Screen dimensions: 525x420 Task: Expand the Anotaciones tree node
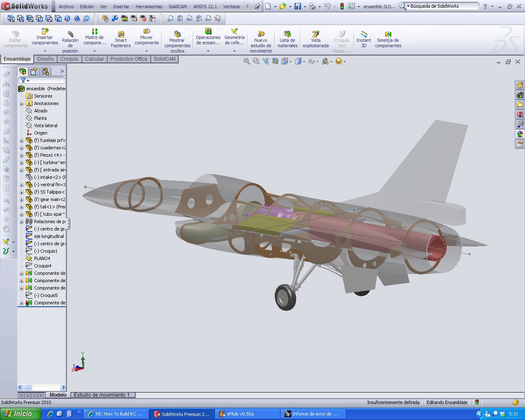point(22,103)
